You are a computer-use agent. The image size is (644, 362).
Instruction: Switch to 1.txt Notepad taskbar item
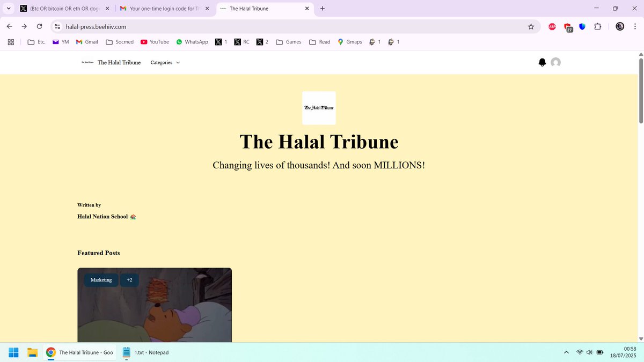(x=145, y=352)
